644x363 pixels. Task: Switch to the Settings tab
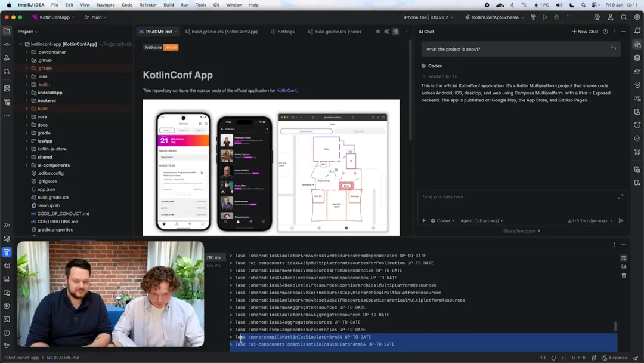[283, 32]
